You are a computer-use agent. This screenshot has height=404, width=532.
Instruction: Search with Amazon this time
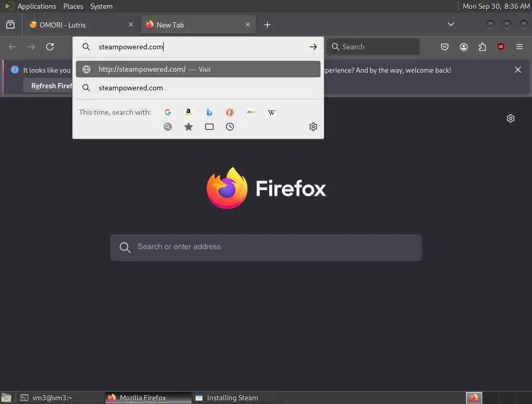click(x=188, y=112)
